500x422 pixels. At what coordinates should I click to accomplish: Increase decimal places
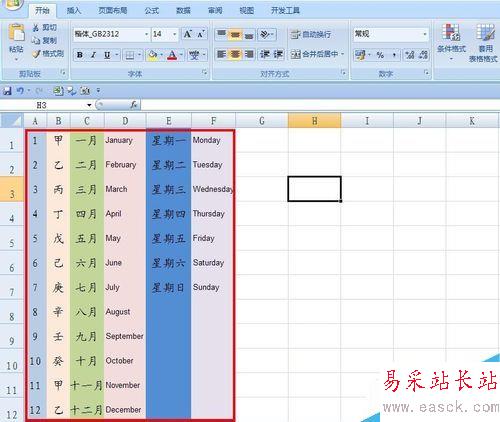pyautogui.click(x=410, y=55)
